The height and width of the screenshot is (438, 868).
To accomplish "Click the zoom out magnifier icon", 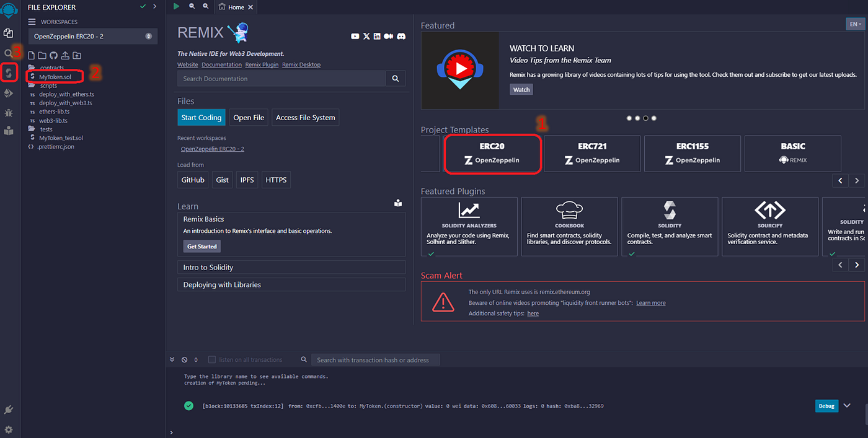I will click(192, 6).
